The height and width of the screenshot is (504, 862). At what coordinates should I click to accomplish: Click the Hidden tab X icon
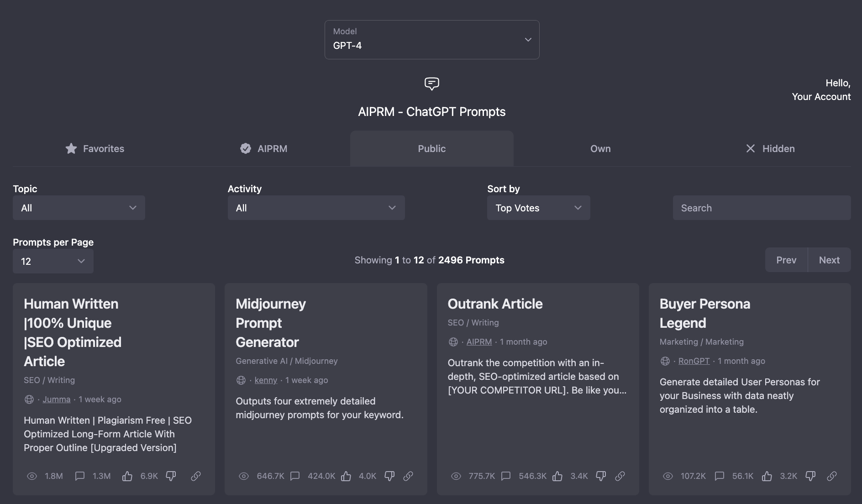coord(750,148)
